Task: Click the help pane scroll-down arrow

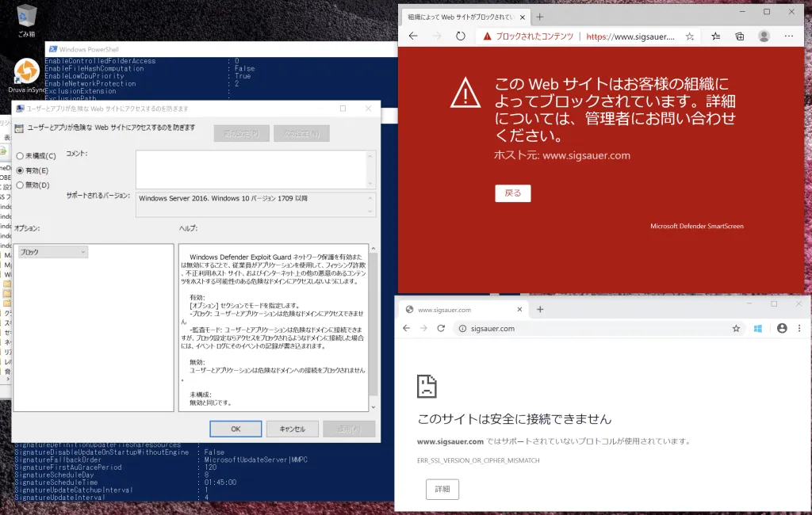Action: (373, 407)
